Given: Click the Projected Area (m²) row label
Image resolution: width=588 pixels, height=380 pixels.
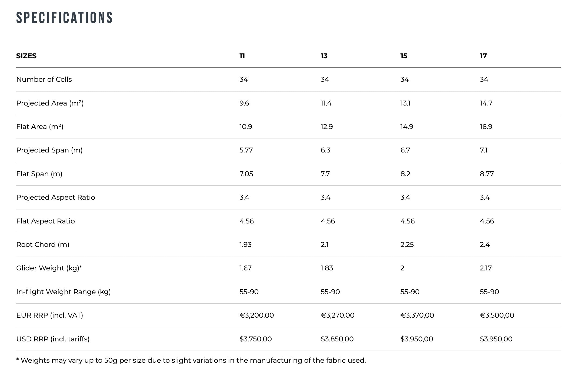Looking at the screenshot, I should [50, 103].
